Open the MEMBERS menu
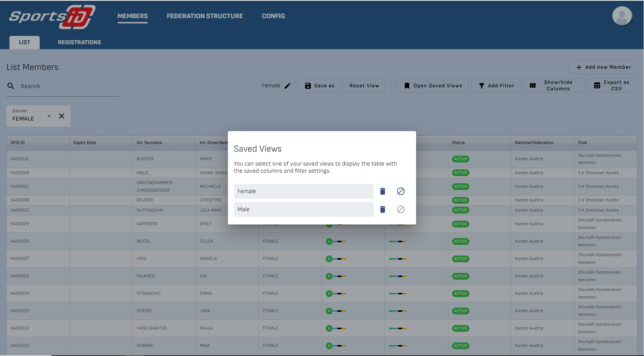The image size is (644, 356). pos(133,16)
